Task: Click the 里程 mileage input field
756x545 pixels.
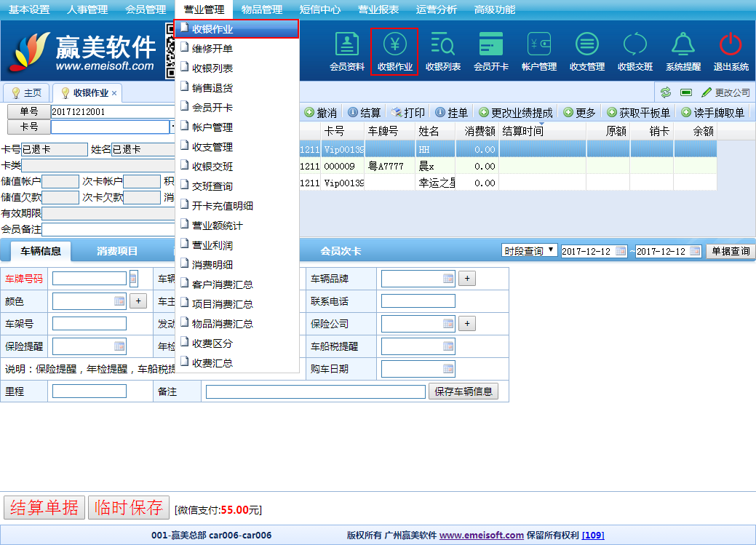Action: pos(89,391)
